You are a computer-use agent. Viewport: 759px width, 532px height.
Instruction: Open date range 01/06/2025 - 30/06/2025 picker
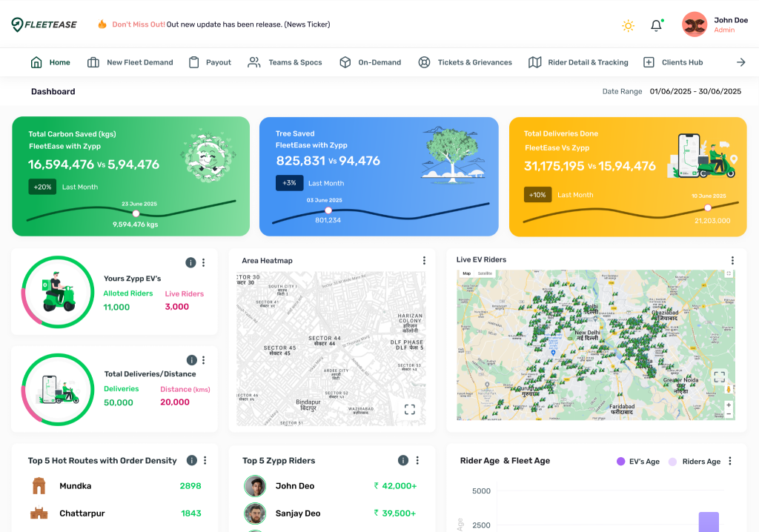[x=695, y=91]
